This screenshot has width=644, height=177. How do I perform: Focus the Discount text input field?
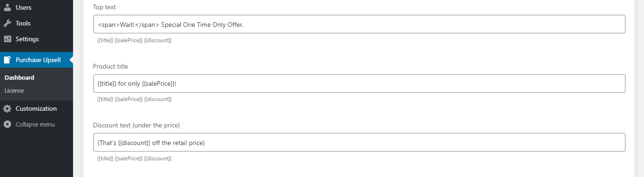click(x=359, y=142)
